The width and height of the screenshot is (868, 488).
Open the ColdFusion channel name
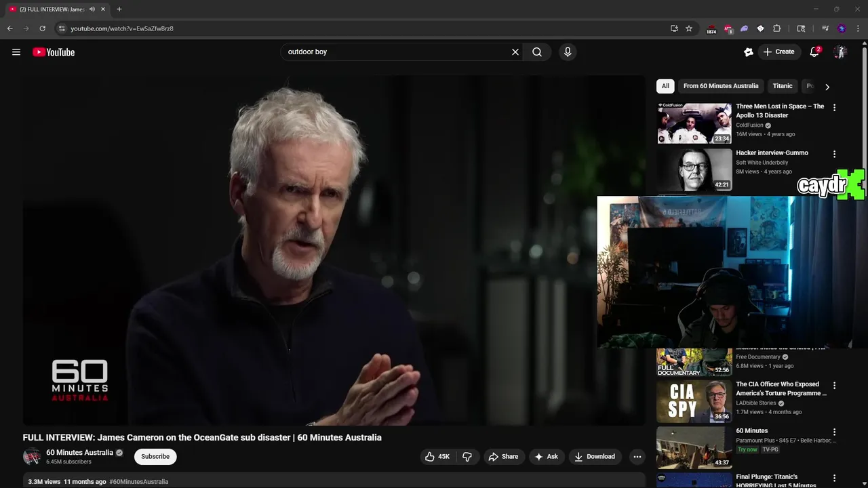[749, 125]
